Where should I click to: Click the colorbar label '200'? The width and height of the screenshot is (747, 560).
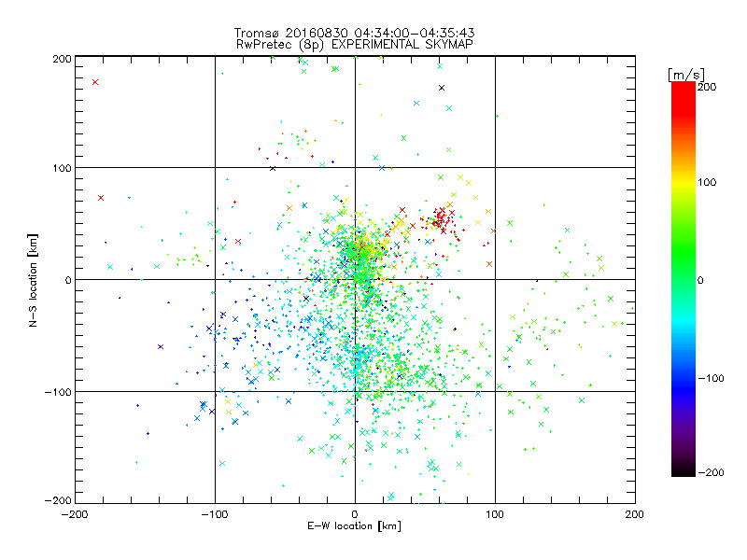tap(707, 87)
